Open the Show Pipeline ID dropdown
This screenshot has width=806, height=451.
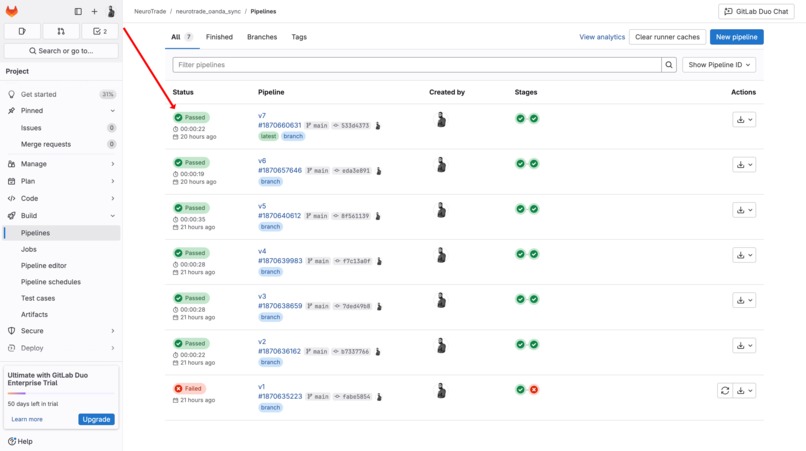pyautogui.click(x=719, y=65)
